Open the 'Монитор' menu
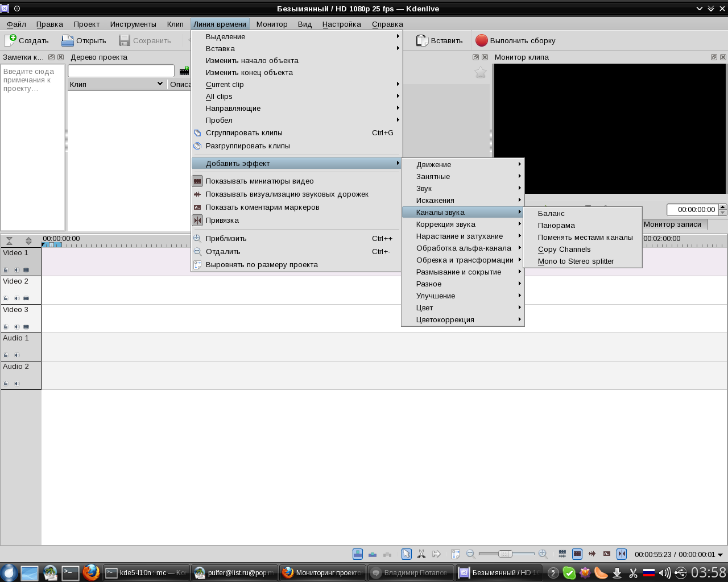The image size is (728, 582). click(x=272, y=24)
